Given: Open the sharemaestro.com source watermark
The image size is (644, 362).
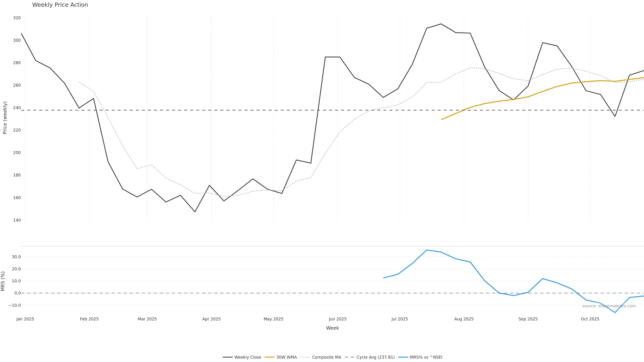Looking at the screenshot, I should tap(609, 306).
